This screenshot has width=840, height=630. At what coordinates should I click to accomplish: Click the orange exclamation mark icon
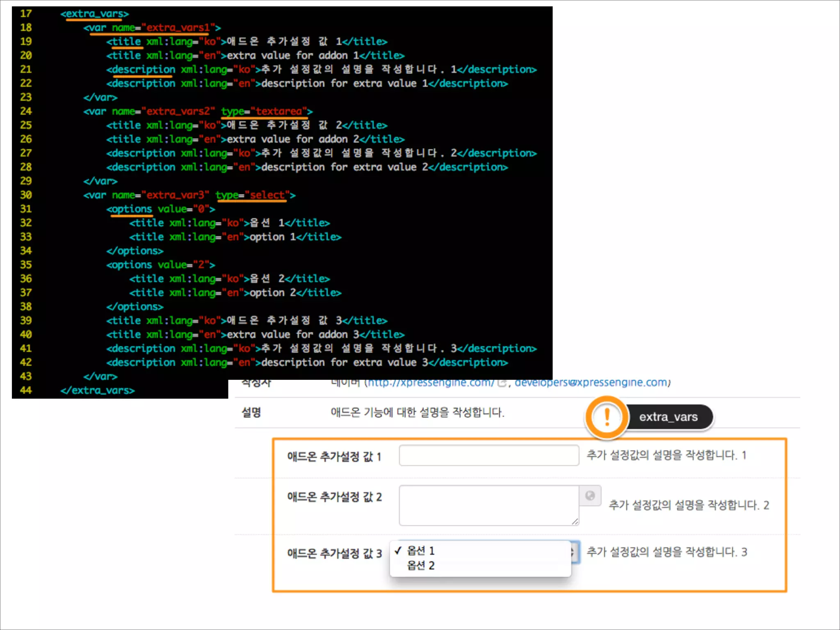(x=607, y=418)
